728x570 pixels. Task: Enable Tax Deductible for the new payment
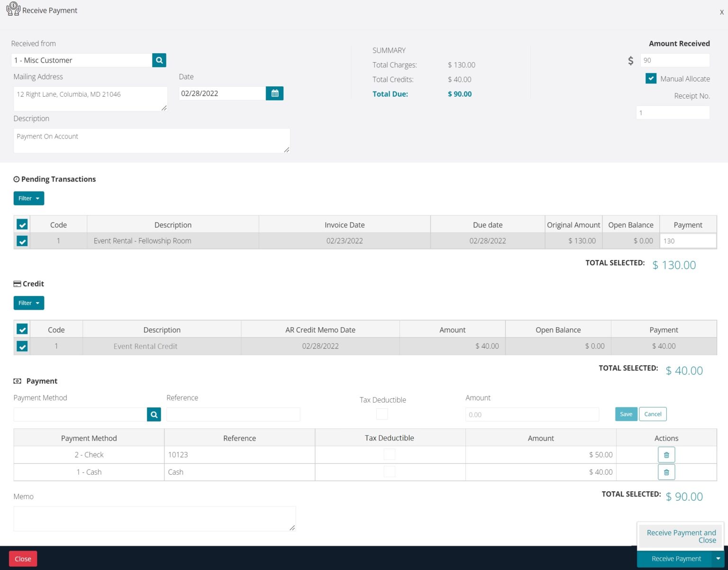382,414
